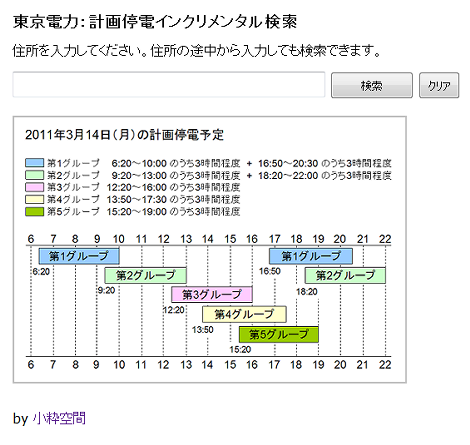Click legend text 9:20〜13:00 のうち3時間程度
470x445 pixels.
176,175
